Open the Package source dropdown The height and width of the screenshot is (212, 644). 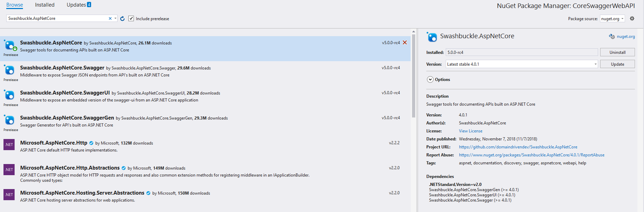[612, 19]
